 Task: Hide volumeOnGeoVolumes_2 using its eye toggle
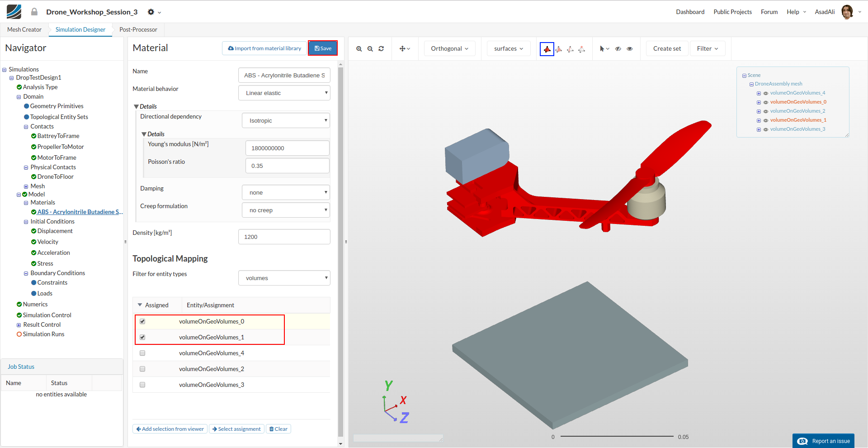766,111
